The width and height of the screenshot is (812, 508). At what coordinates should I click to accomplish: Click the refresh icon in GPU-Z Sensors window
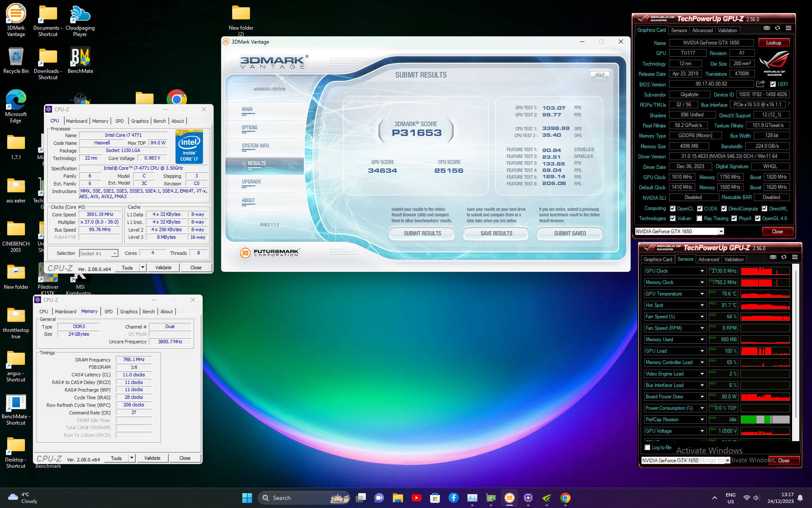pyautogui.click(x=784, y=257)
